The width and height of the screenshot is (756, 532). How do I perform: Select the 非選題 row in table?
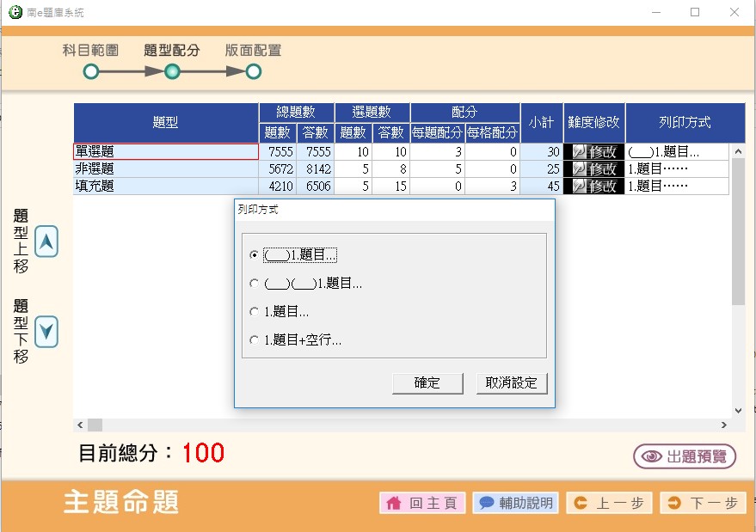165,169
